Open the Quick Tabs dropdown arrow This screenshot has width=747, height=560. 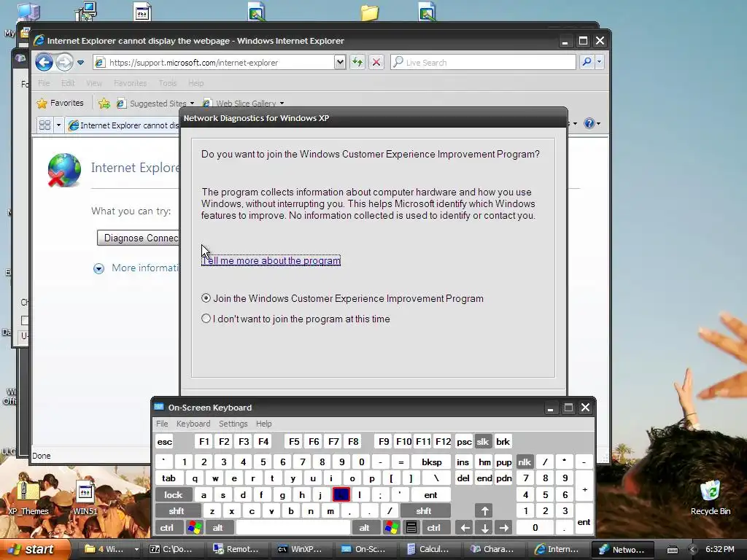(x=58, y=125)
